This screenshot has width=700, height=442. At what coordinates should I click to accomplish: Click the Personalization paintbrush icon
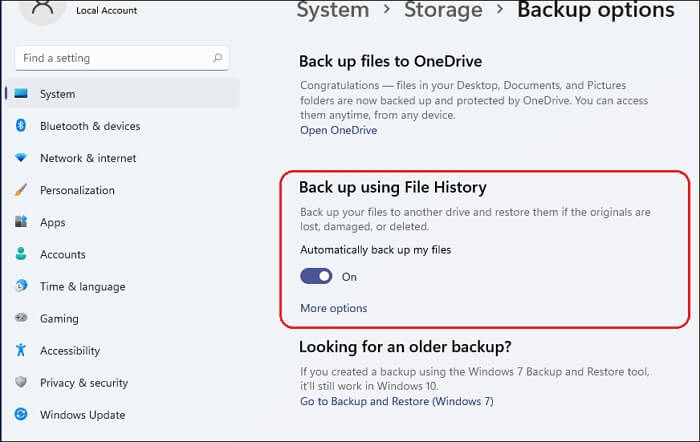point(21,190)
